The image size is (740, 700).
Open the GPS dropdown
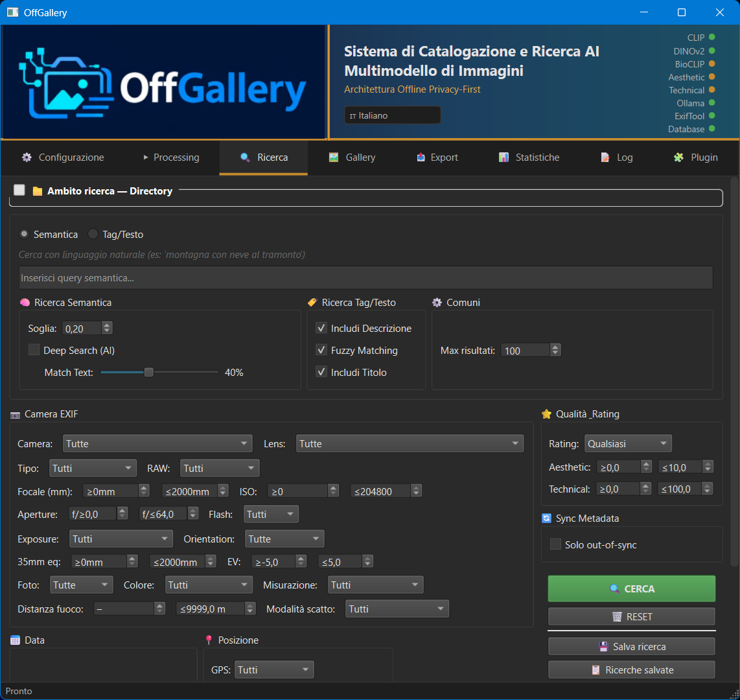tap(273, 670)
